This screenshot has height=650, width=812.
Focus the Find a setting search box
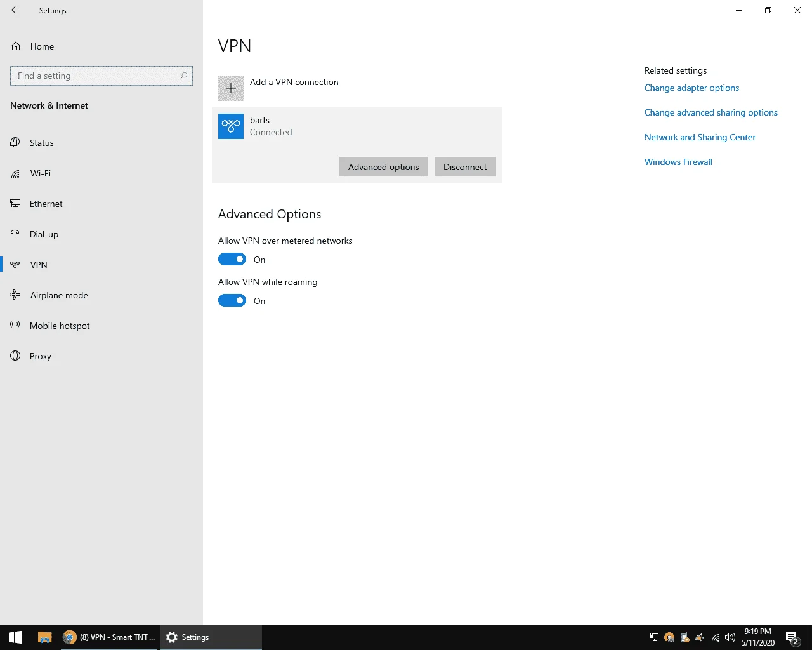(101, 76)
